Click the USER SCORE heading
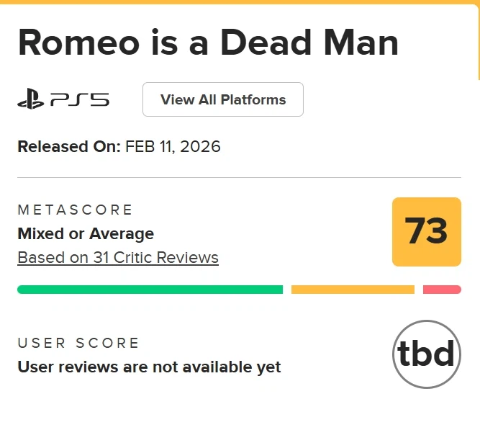The image size is (480, 448). [x=78, y=343]
